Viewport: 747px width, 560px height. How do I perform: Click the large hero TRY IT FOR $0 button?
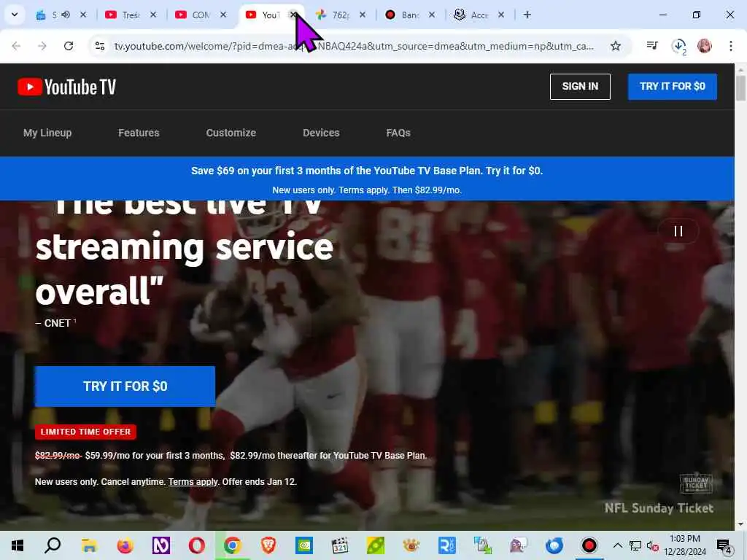coord(125,386)
